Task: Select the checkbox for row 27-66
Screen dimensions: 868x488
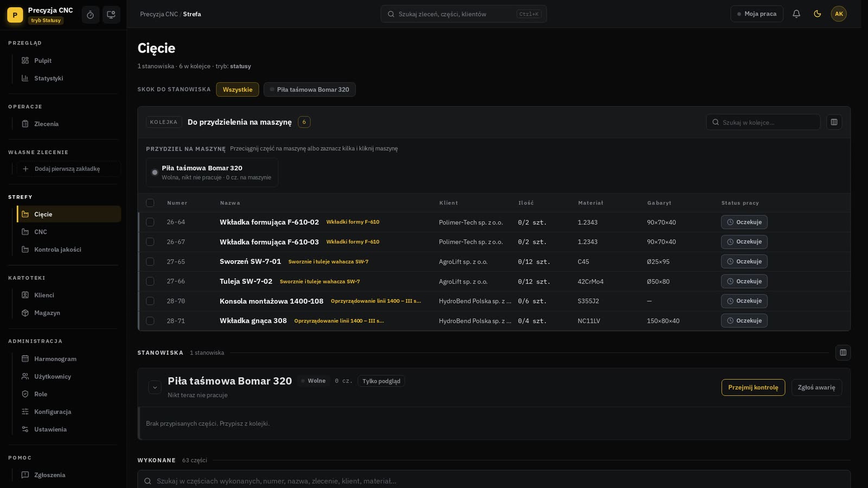Action: pyautogui.click(x=150, y=281)
